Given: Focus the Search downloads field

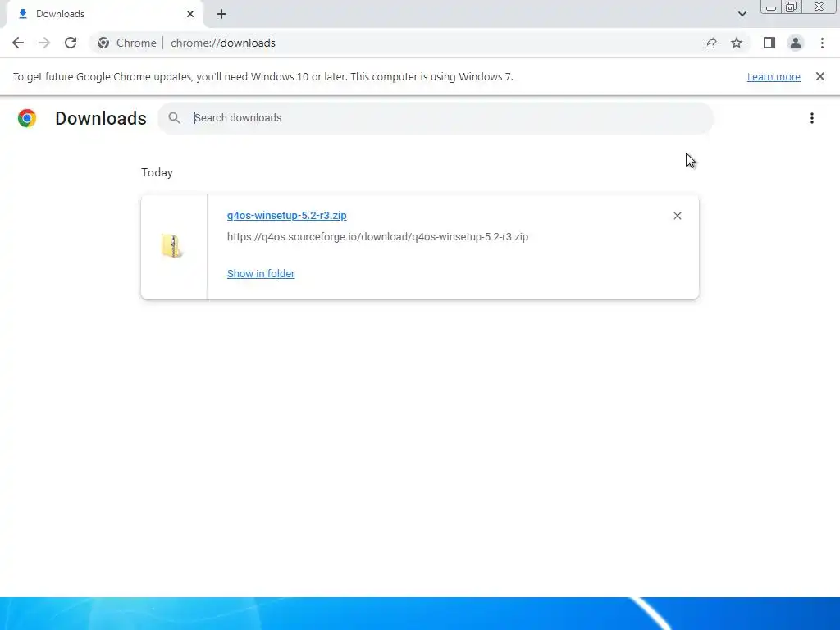Looking at the screenshot, I should tap(436, 118).
